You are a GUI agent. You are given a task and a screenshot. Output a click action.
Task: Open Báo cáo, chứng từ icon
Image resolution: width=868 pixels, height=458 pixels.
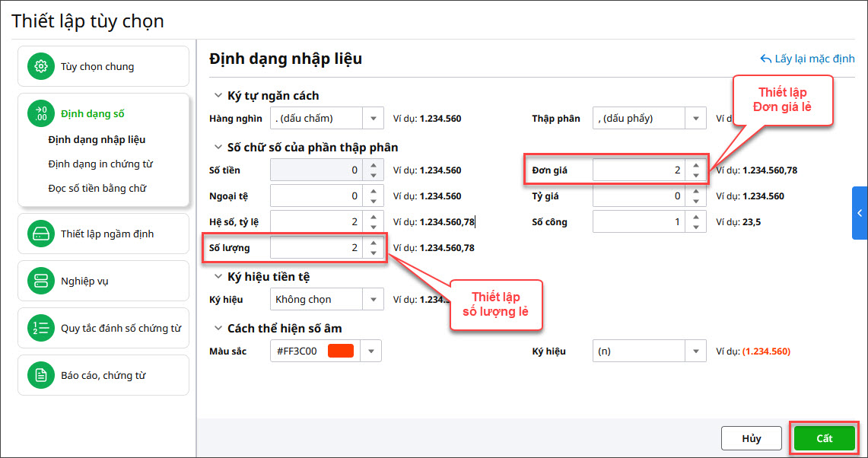coord(41,375)
